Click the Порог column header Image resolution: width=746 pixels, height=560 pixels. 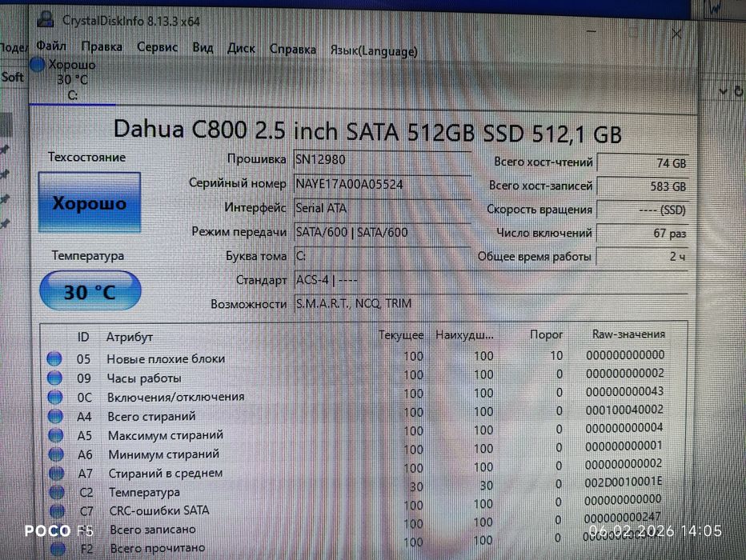point(546,334)
